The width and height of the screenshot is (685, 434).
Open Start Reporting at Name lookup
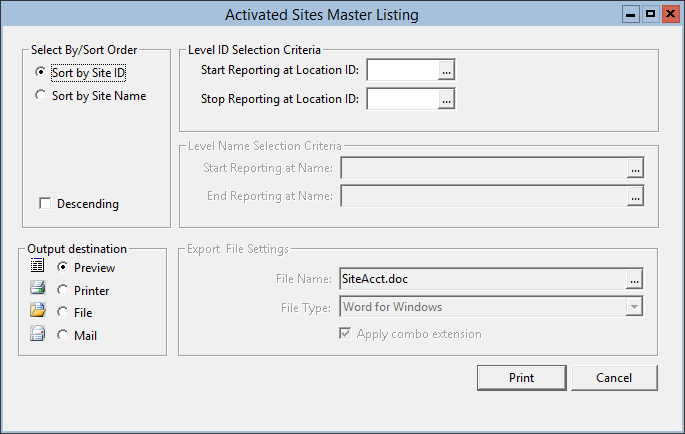coord(634,168)
